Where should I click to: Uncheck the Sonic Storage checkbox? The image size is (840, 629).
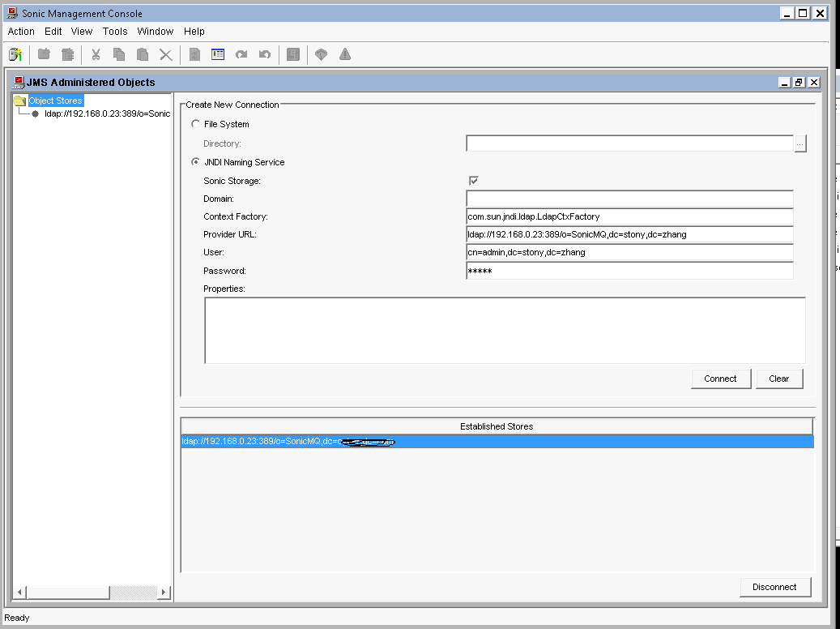[x=473, y=180]
